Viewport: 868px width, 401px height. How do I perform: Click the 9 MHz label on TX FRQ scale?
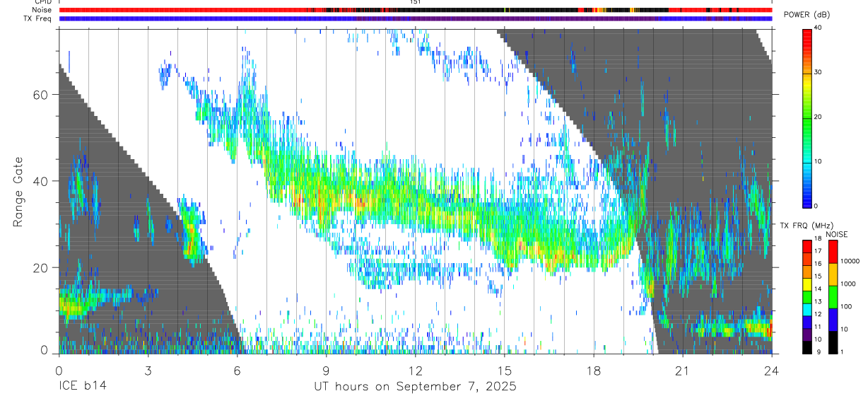(x=819, y=351)
